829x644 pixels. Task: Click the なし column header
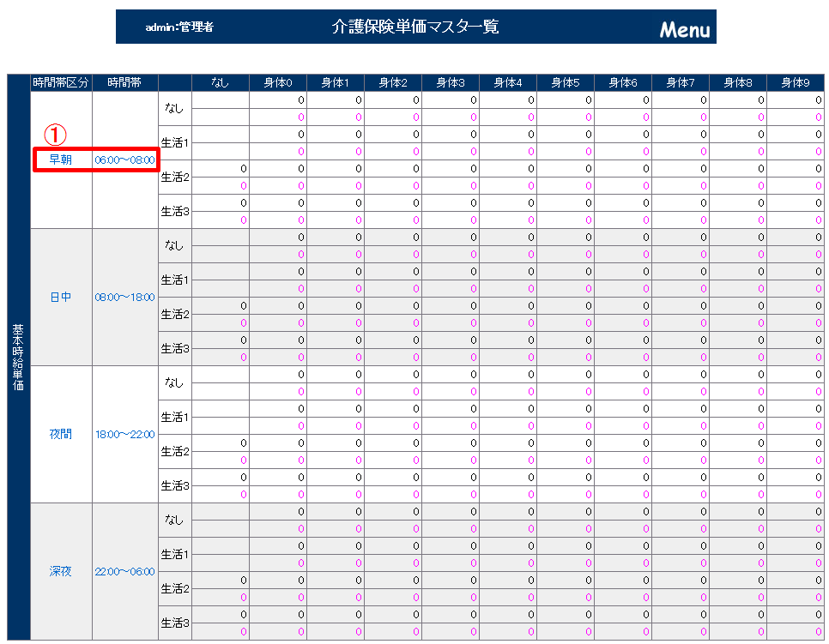tap(220, 83)
